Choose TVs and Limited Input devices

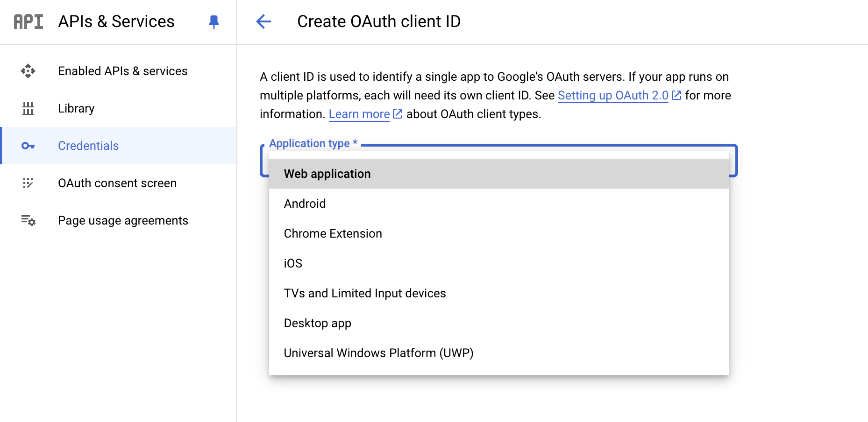point(364,293)
